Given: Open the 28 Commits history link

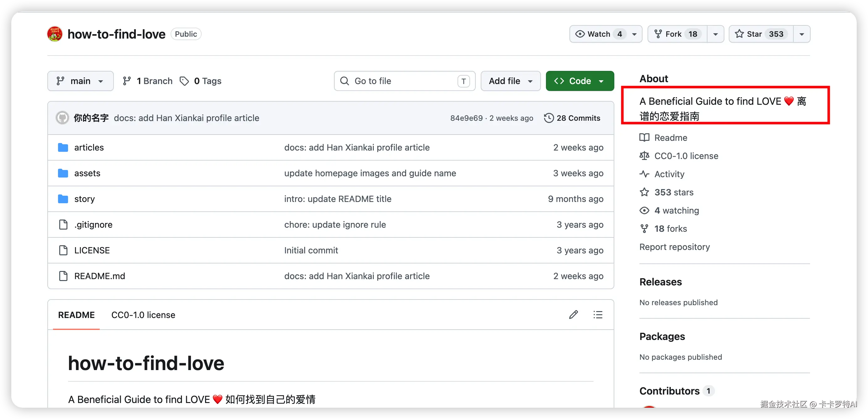Looking at the screenshot, I should (572, 118).
